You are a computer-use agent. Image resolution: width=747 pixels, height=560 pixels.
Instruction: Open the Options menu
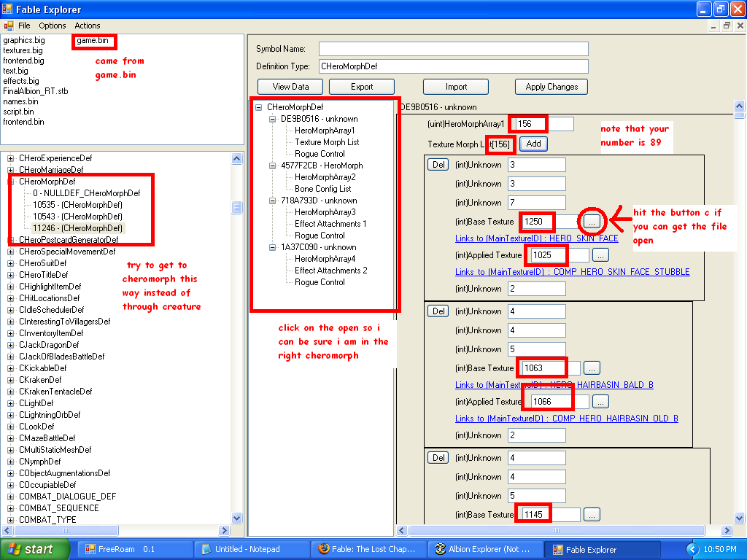tap(53, 26)
